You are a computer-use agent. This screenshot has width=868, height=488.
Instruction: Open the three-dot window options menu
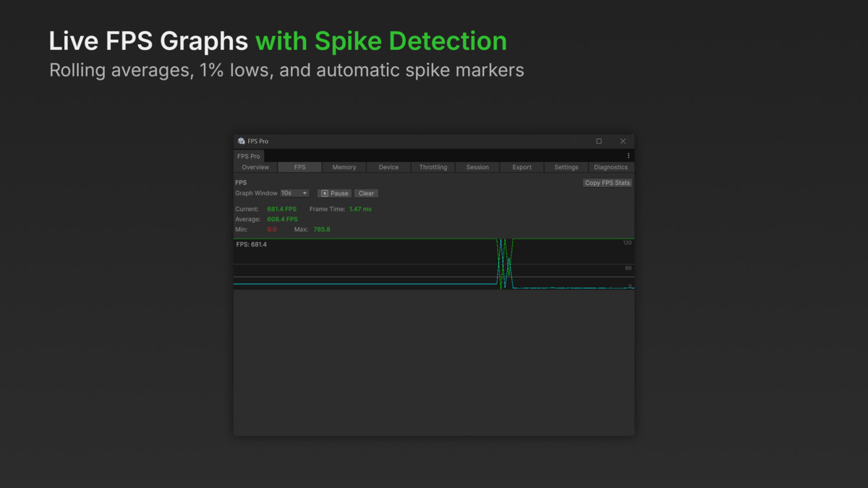click(x=628, y=155)
